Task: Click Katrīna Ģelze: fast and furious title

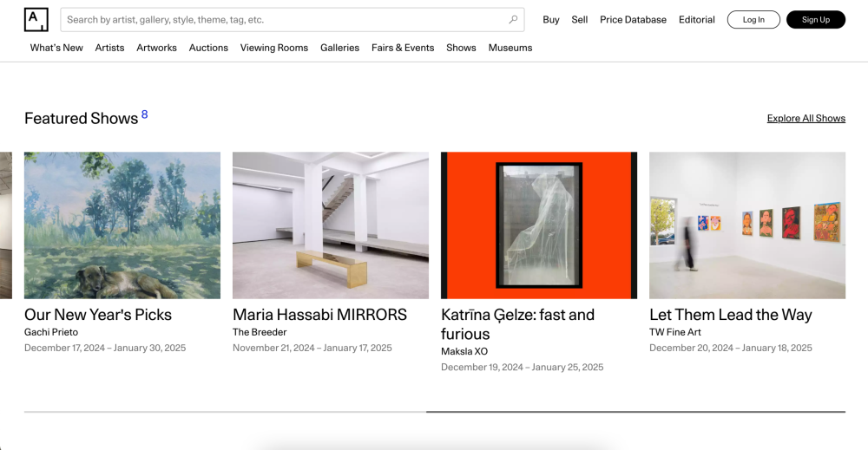Action: tap(517, 324)
